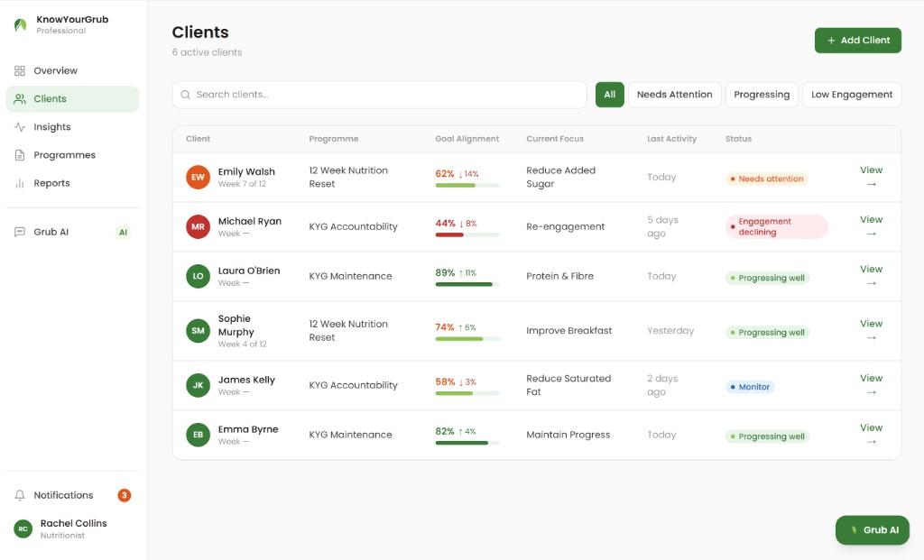Click the Protein & Fibre focus cell
924x560 pixels.
(559, 276)
